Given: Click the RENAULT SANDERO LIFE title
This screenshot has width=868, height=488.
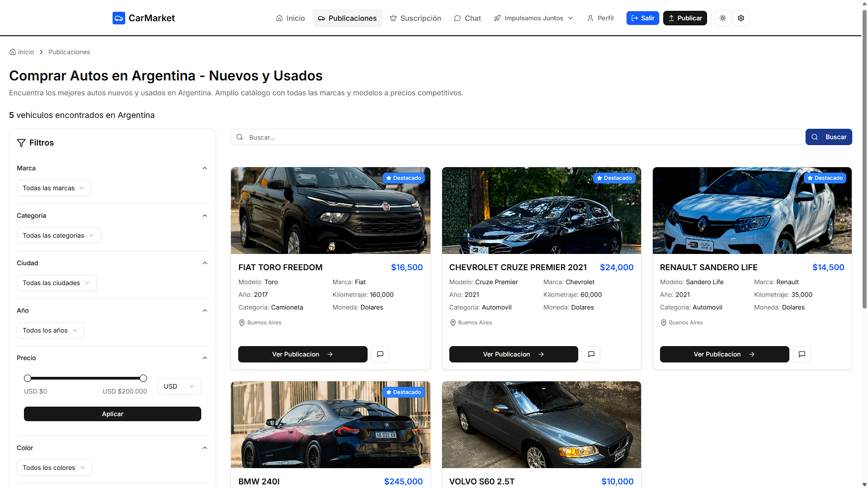Looking at the screenshot, I should [708, 267].
